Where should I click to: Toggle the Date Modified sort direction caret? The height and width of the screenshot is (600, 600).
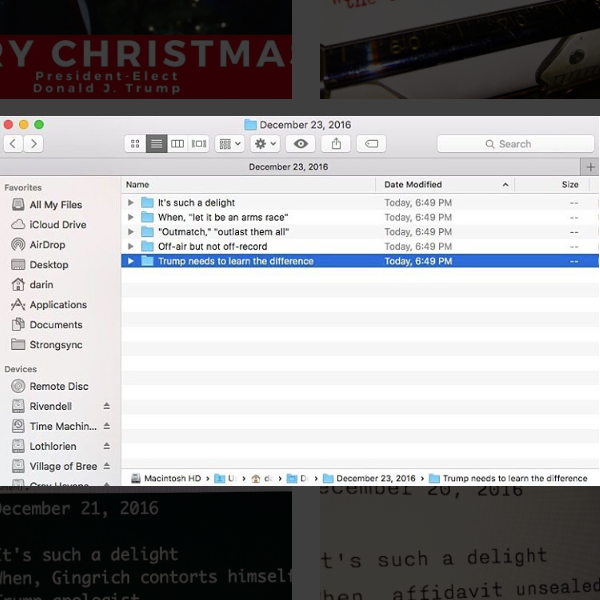[505, 185]
